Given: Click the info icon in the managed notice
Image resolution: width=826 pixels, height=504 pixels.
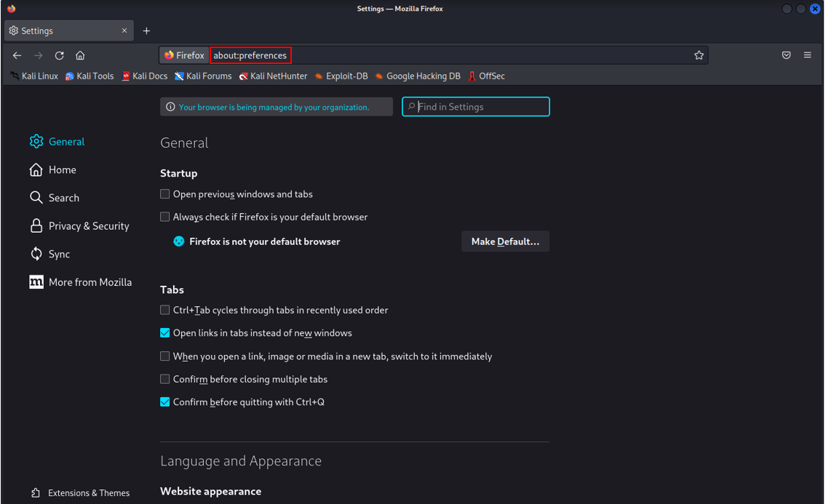Looking at the screenshot, I should [170, 107].
